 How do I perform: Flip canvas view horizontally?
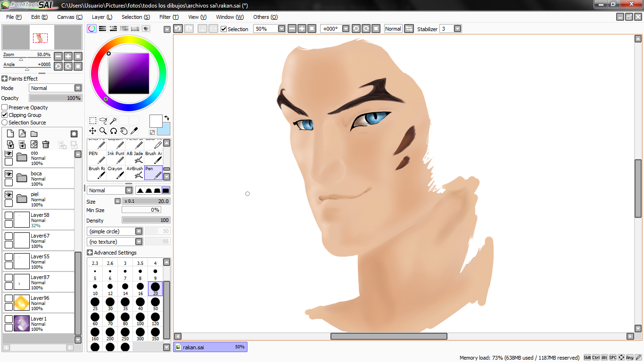(x=409, y=29)
